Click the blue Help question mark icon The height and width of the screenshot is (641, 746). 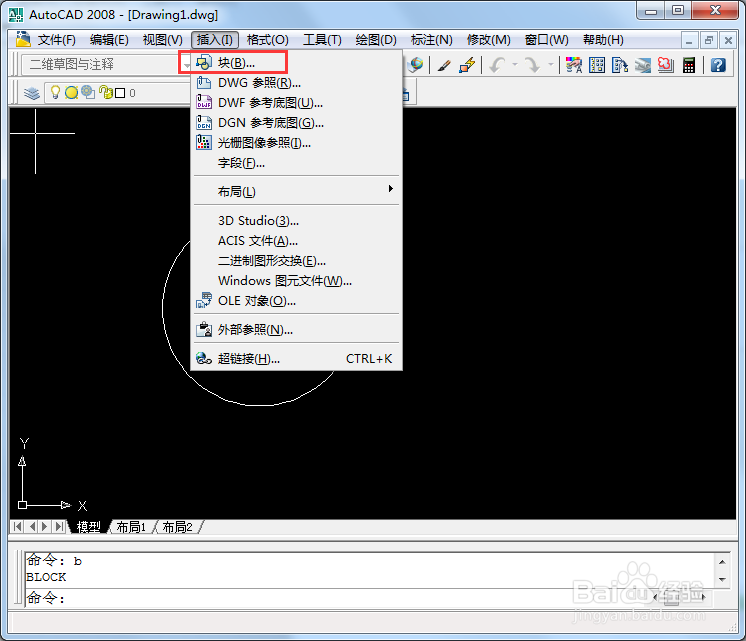pyautogui.click(x=718, y=65)
